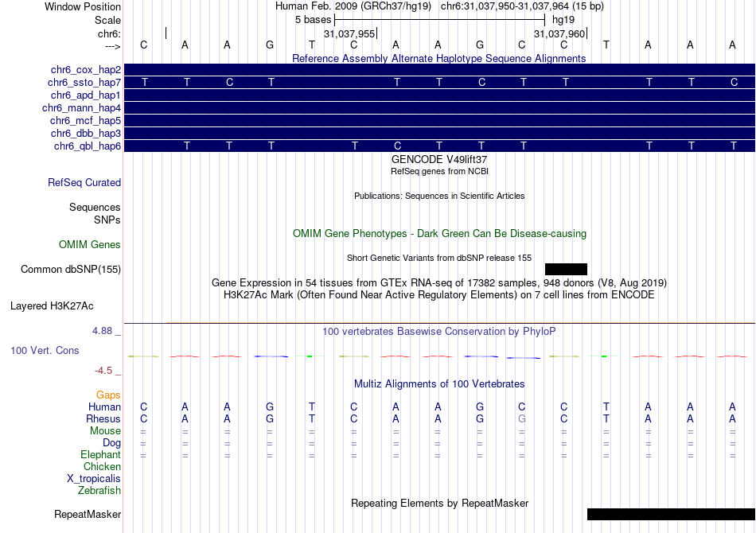Screen dimensions: 756x533
Task: Click the reverse-complement arrow label
Action: (x=112, y=46)
